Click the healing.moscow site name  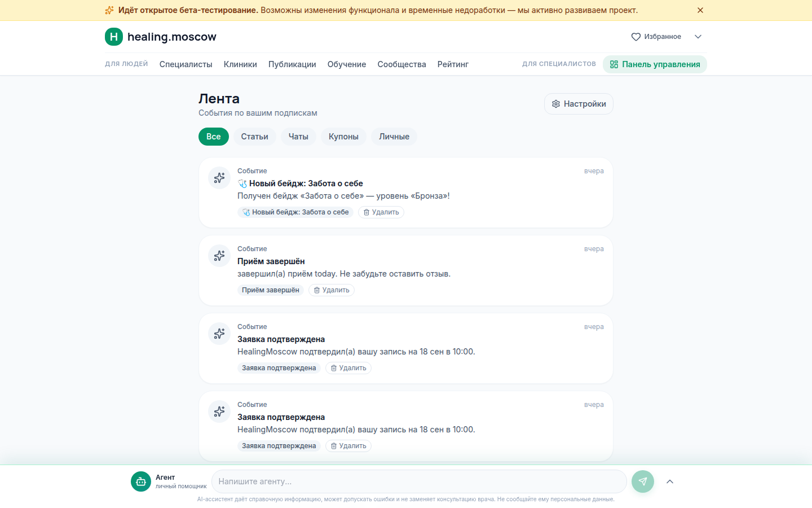pos(172,37)
